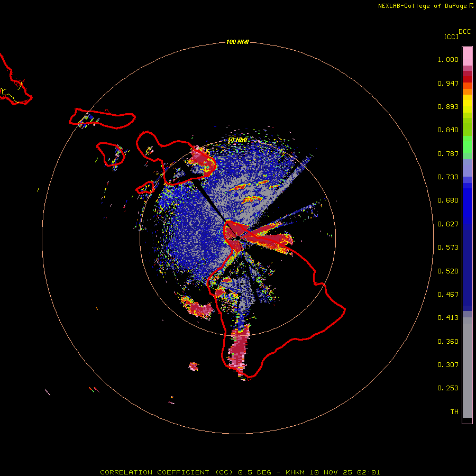This screenshot has height=476, width=476.
Task: Pick the gray color bar segment
Action: coord(467,368)
